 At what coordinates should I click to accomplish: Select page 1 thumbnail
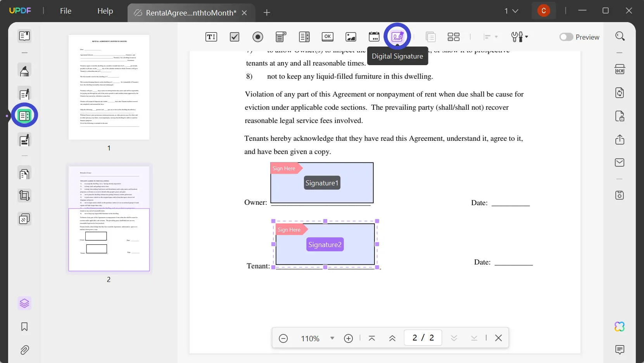coord(109,87)
